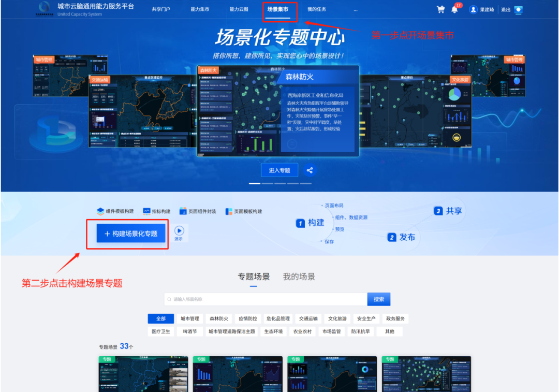Click the 搜索 search button

(x=378, y=299)
